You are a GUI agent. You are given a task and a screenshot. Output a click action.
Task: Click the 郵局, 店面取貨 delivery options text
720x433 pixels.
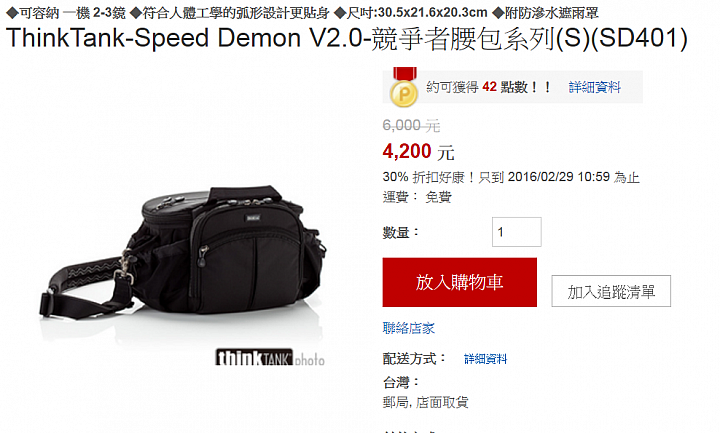426,402
